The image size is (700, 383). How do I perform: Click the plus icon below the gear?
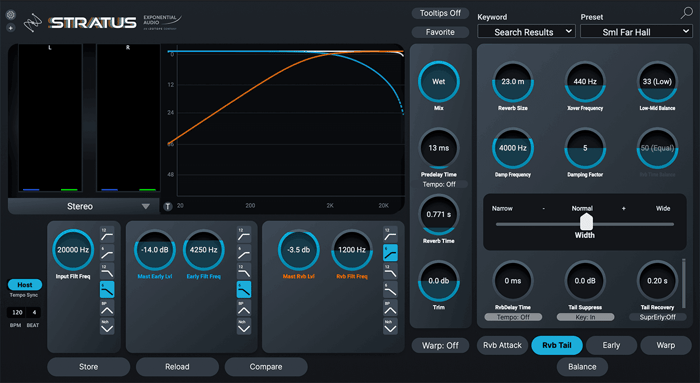(x=10, y=28)
